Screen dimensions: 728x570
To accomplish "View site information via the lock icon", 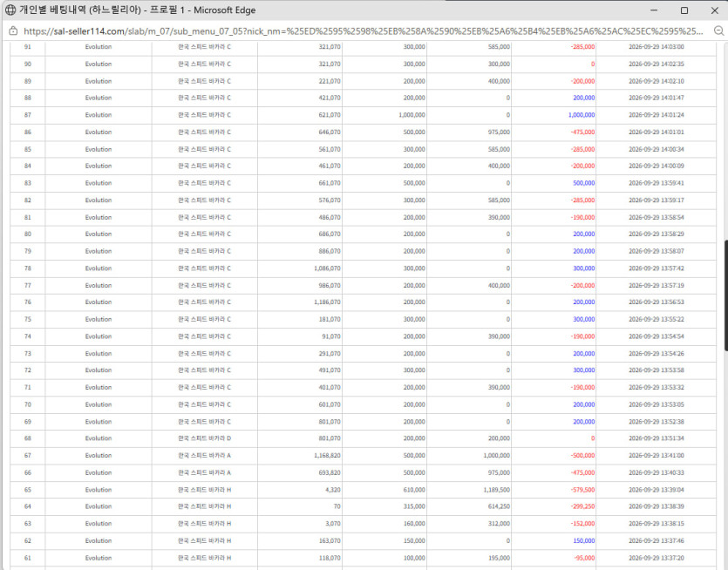I will click(x=13, y=31).
